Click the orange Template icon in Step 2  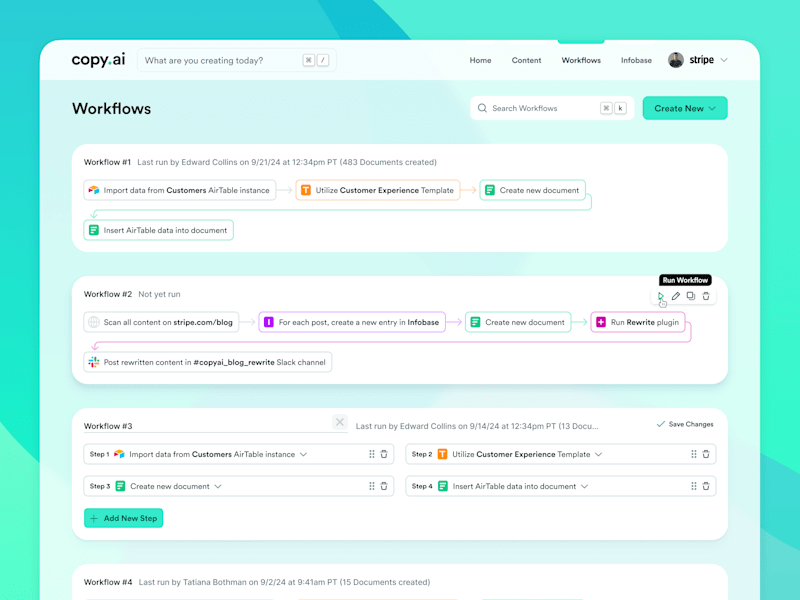[442, 454]
